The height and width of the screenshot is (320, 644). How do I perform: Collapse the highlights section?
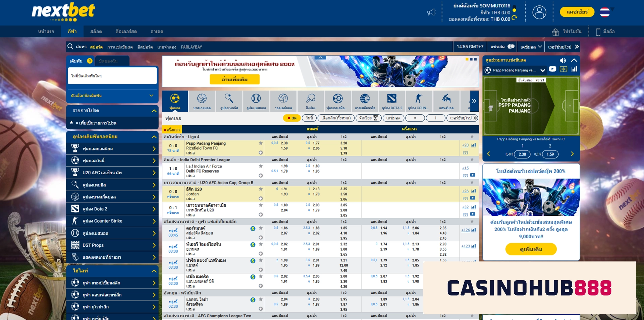tap(154, 271)
